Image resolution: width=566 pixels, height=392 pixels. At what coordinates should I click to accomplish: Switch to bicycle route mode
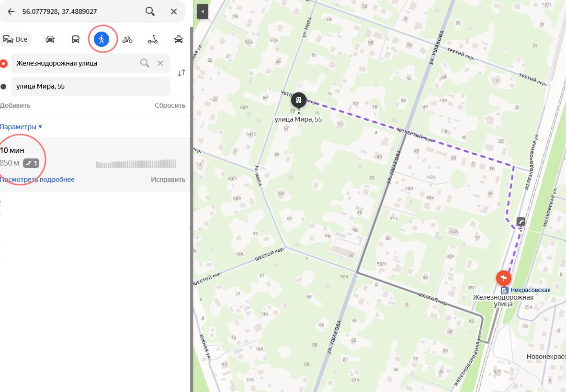(127, 39)
